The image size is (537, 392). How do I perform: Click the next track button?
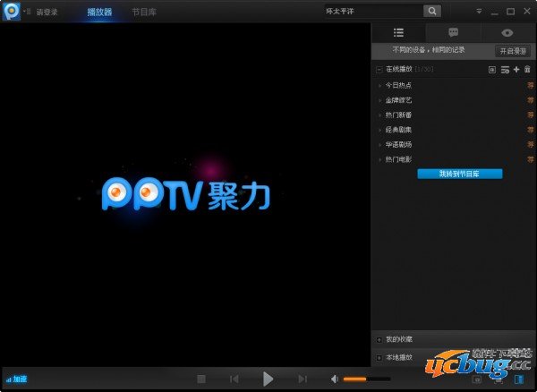303,379
